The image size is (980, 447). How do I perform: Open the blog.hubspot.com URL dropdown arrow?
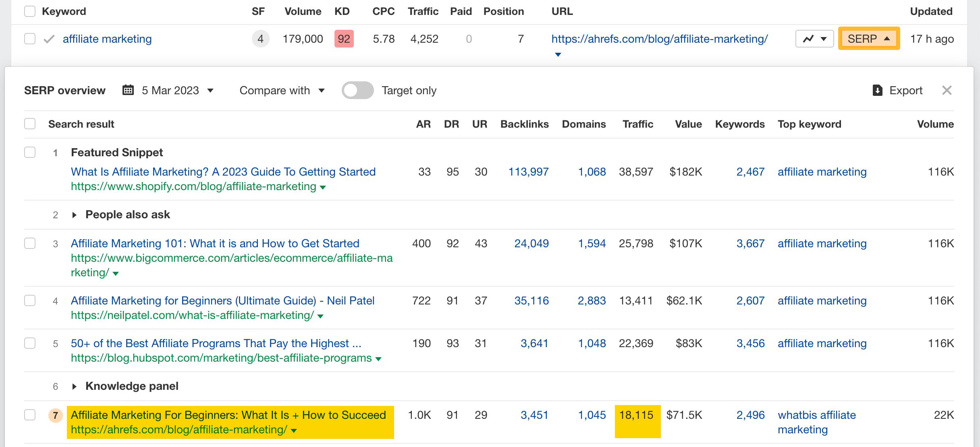coord(378,359)
